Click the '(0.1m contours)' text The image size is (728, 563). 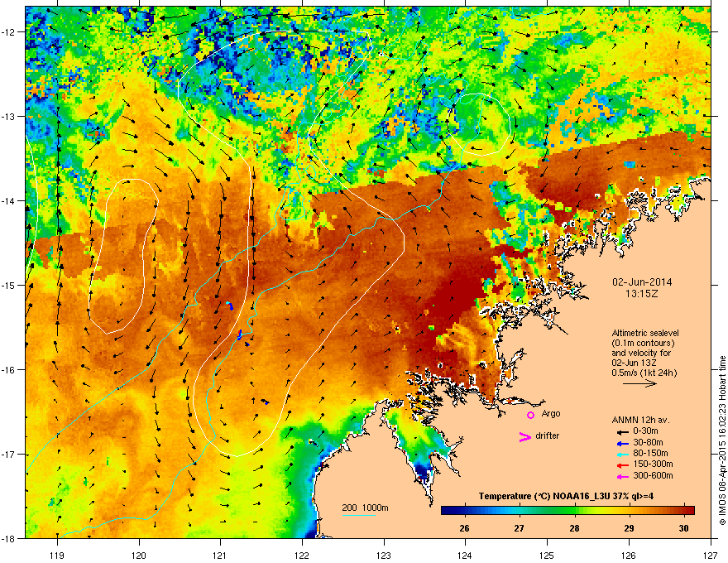click(643, 343)
